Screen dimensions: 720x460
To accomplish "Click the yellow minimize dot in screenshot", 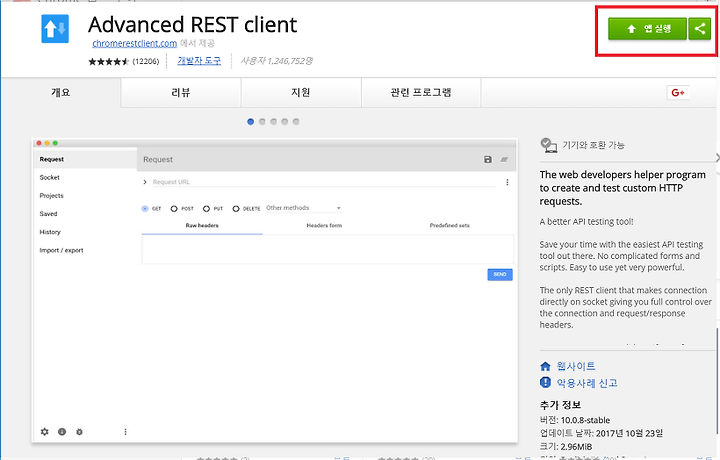I will [47, 143].
